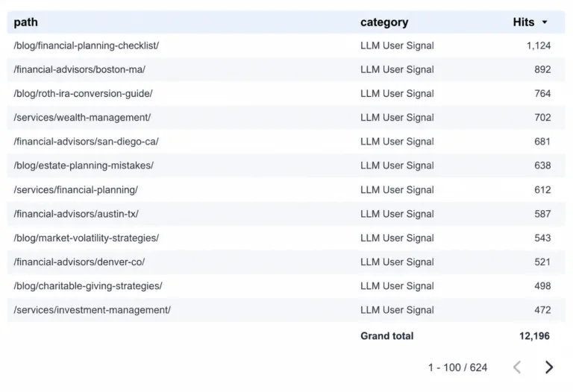Go to previous page of results
The image size is (573, 392).
(x=517, y=367)
